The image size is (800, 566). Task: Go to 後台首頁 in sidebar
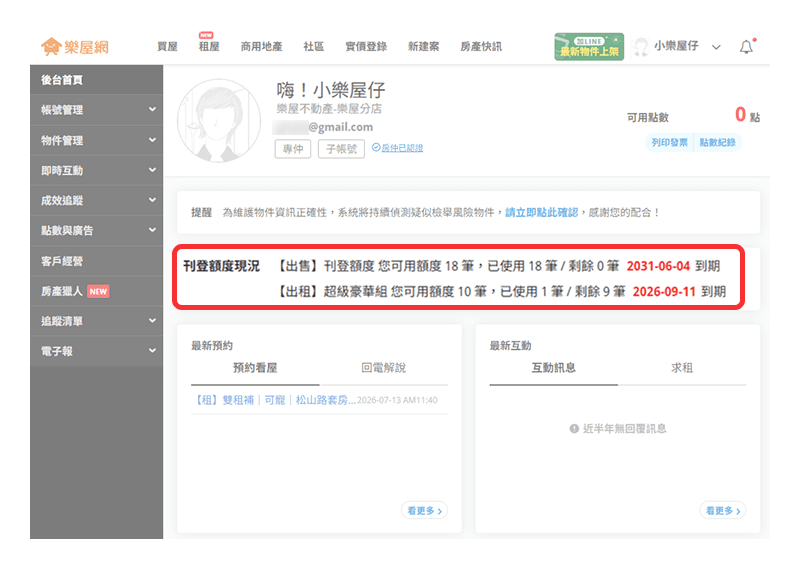(x=96, y=80)
